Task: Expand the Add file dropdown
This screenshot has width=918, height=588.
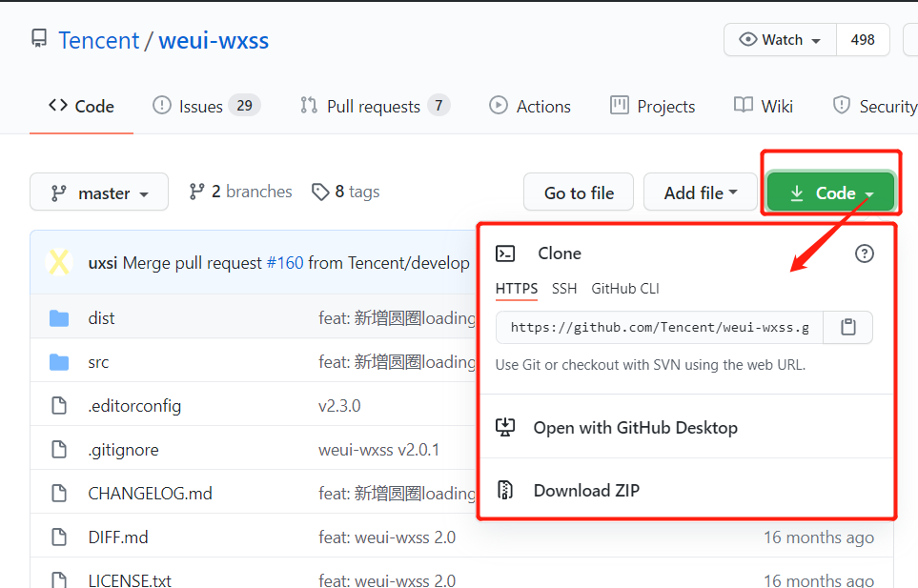Action: 701,192
